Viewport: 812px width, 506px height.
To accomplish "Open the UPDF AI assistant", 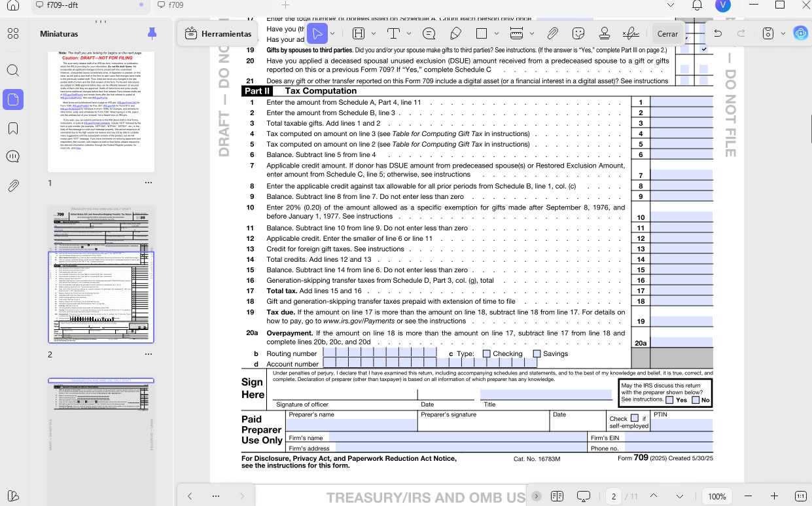I will tap(800, 33).
